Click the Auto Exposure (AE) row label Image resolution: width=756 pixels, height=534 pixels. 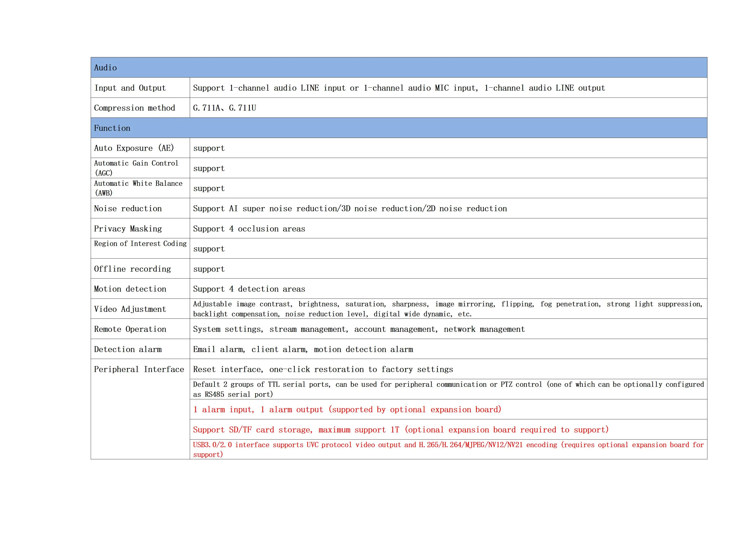[x=134, y=148]
